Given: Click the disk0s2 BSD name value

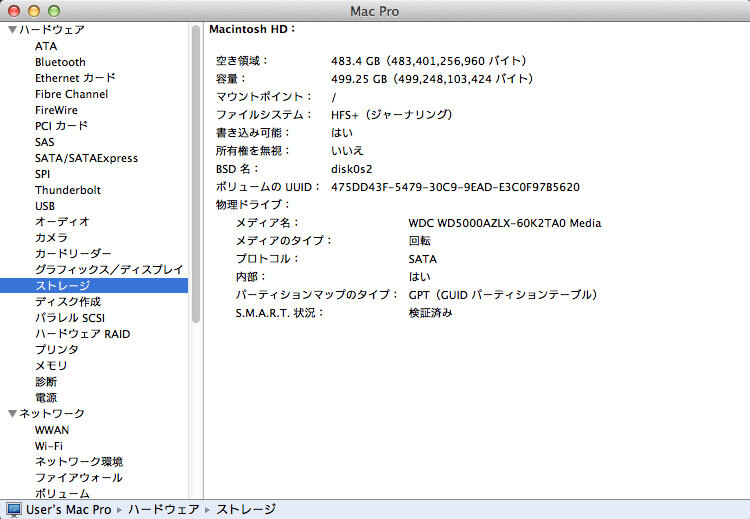Looking at the screenshot, I should 352,169.
